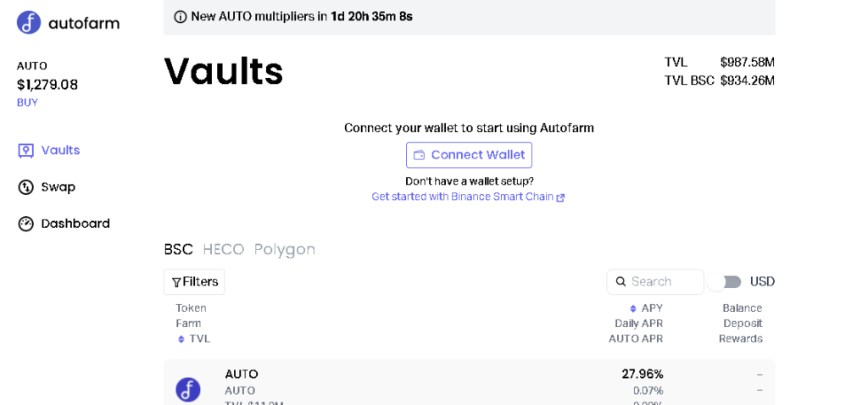Expand the AUTO vault row
Screen dimensions: 868x405
point(470,382)
